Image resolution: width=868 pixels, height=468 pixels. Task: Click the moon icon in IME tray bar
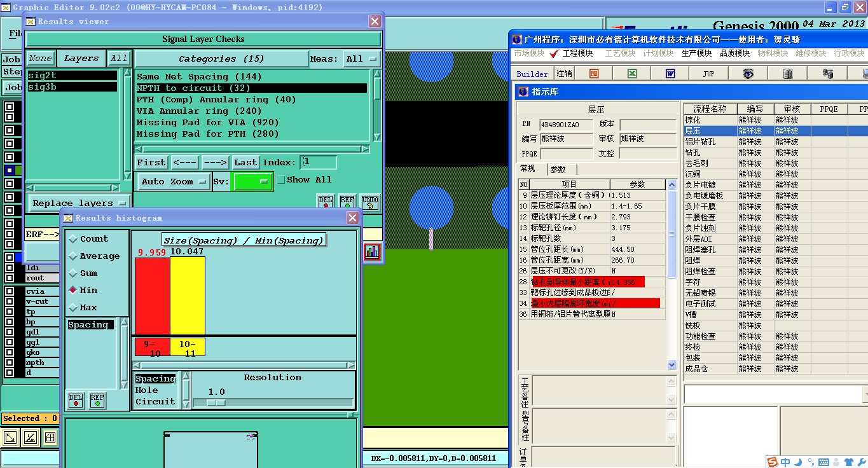pyautogui.click(x=798, y=462)
